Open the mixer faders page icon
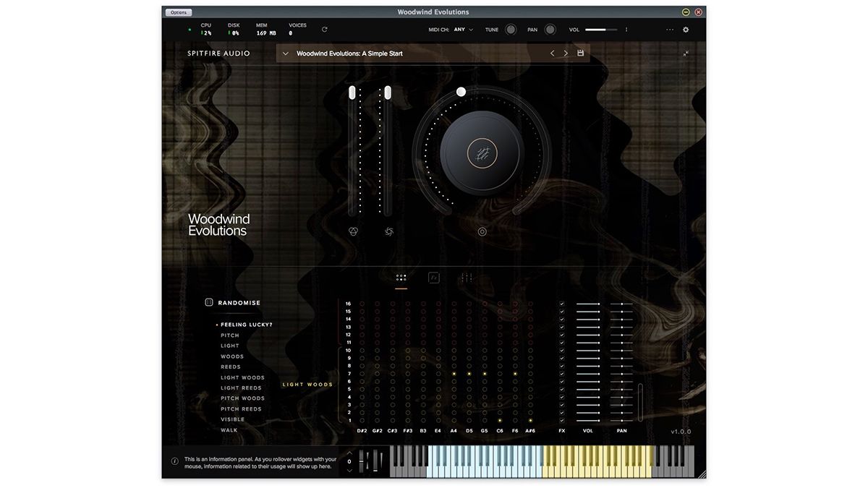The height and width of the screenshot is (488, 868). tap(467, 278)
